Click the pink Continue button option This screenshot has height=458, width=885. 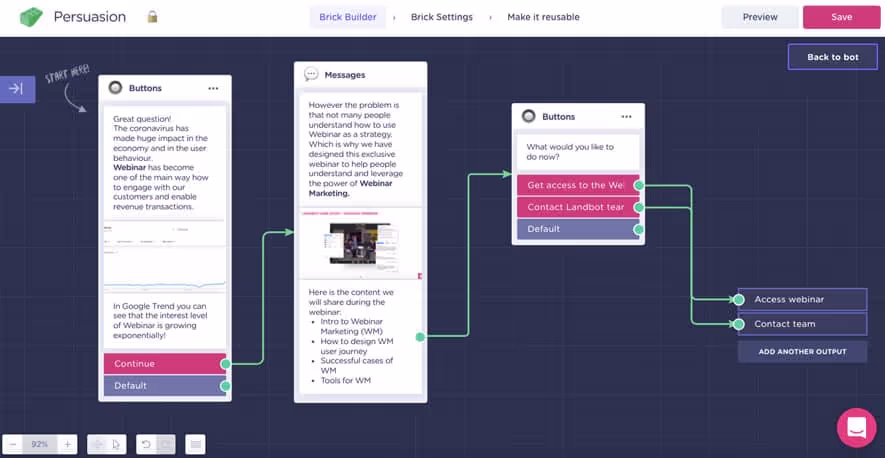165,364
